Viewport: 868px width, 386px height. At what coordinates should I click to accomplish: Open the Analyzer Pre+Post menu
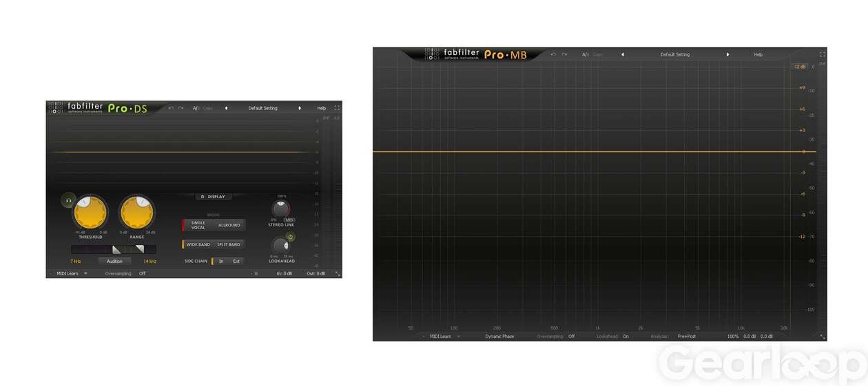687,336
